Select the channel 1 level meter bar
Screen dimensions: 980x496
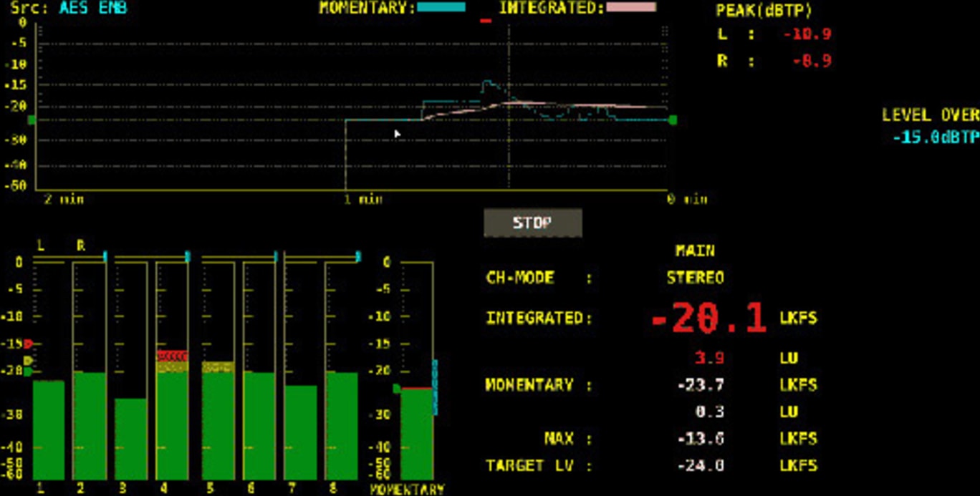tap(49, 430)
